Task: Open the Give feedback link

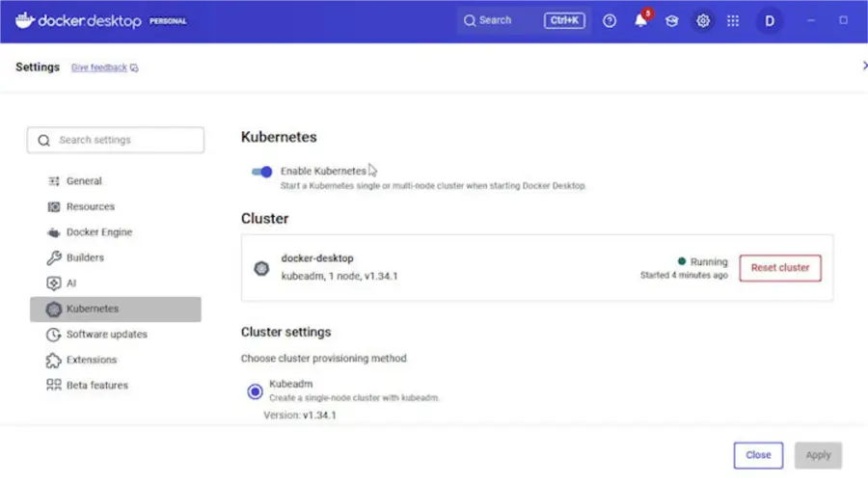Action: click(99, 67)
